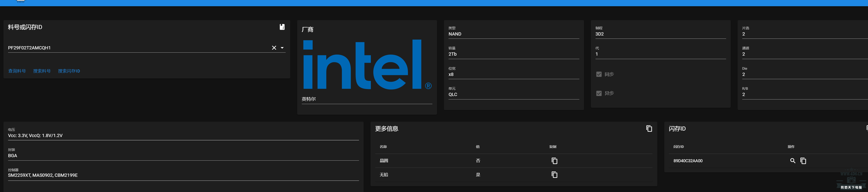Toggle the 同步 checkbox

coord(599,75)
